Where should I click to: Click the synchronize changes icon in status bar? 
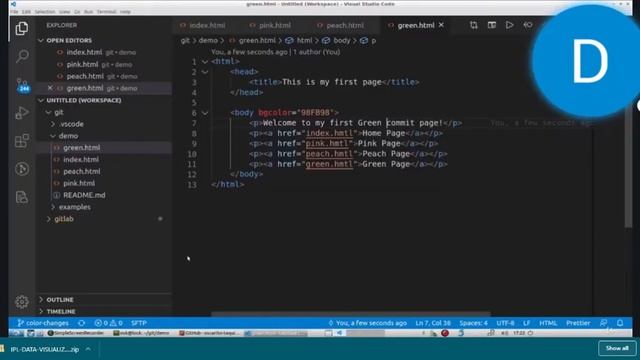click(82, 323)
